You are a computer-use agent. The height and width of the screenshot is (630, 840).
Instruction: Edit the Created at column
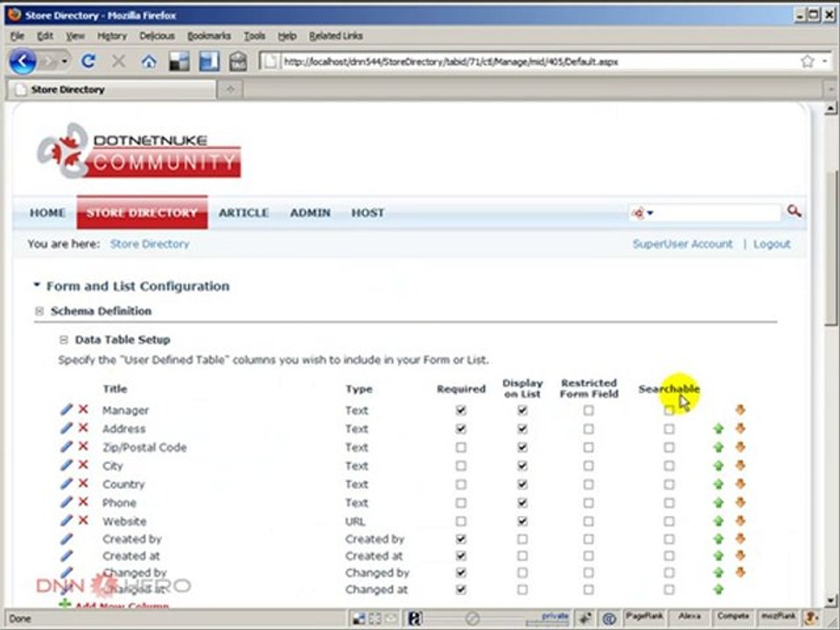coord(66,556)
